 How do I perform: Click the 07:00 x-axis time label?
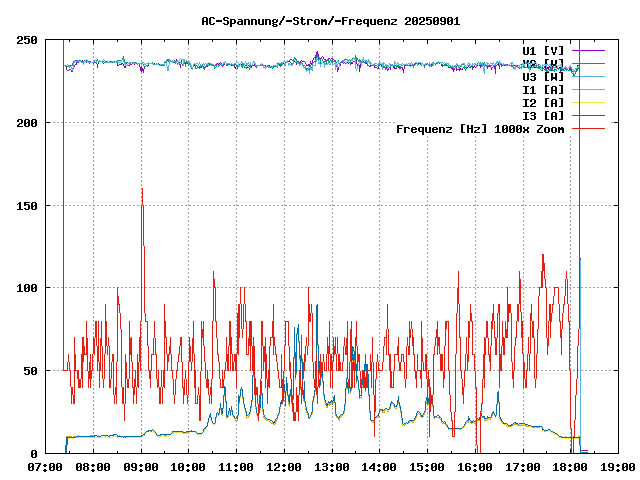[x=46, y=467]
